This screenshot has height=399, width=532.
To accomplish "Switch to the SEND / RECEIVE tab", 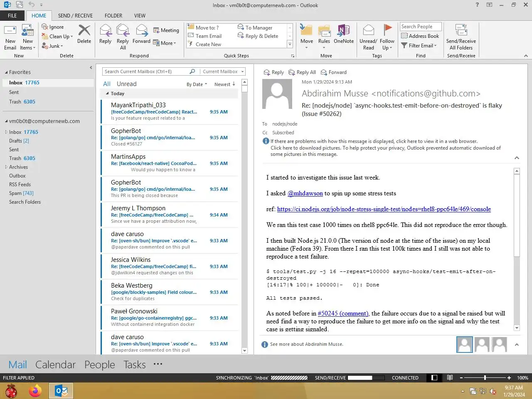I will pyautogui.click(x=75, y=15).
